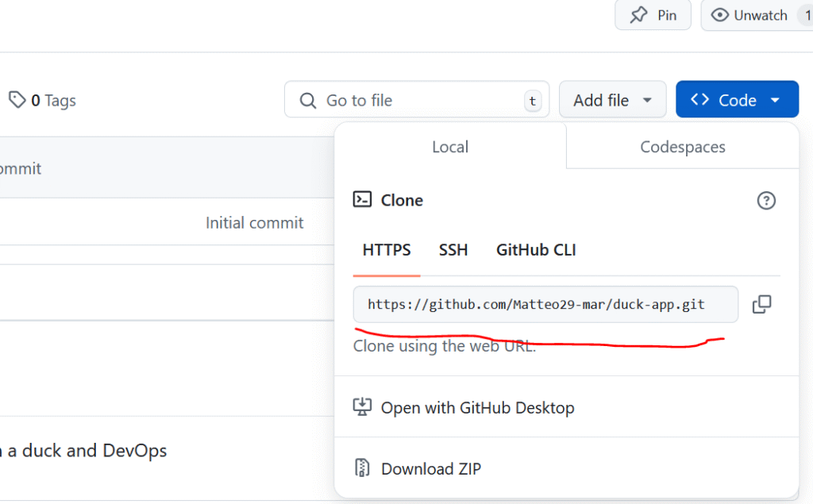The height and width of the screenshot is (504, 813).
Task: Select the HTTPS clone option
Action: point(387,250)
